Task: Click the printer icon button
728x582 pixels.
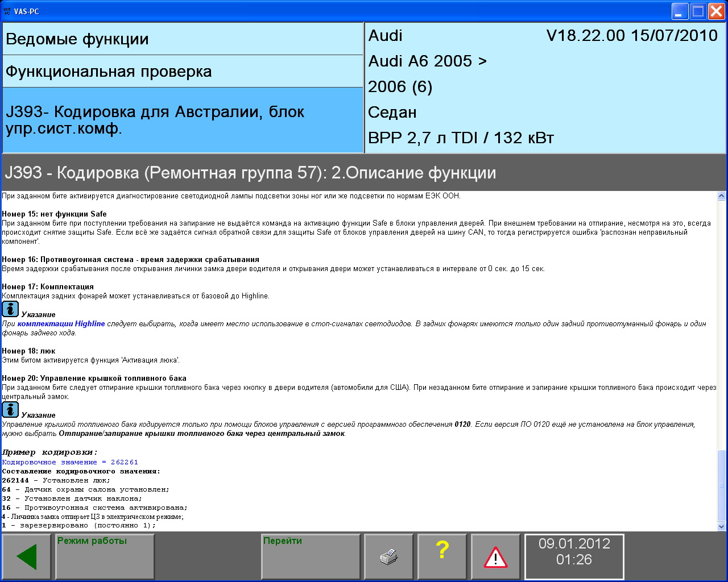Action: 388,557
